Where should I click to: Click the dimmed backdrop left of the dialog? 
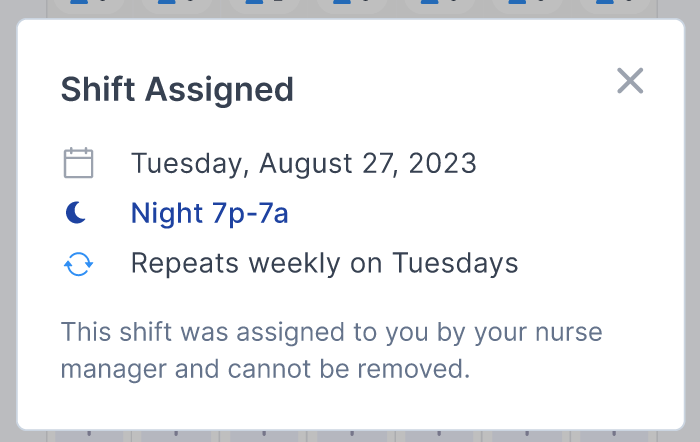click(x=8, y=223)
